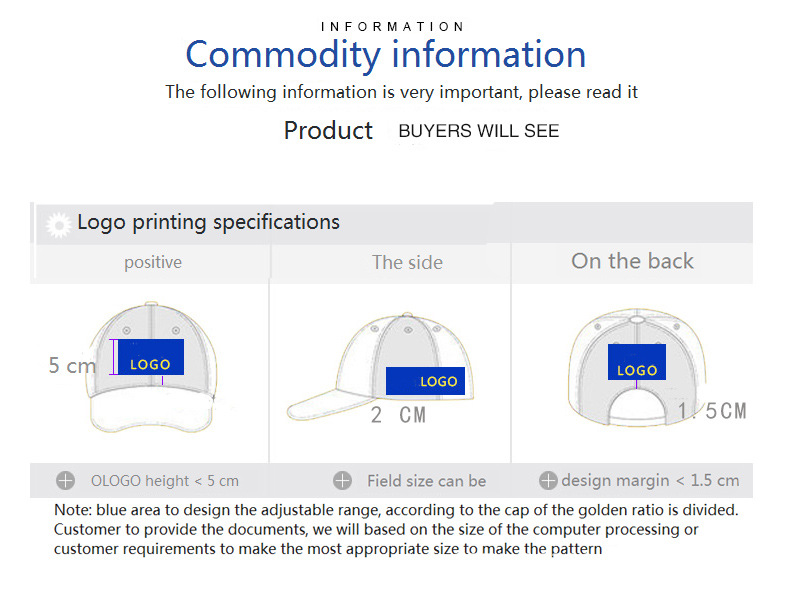Click the plus icon beside design margin
The image size is (790, 595).
pos(548,480)
